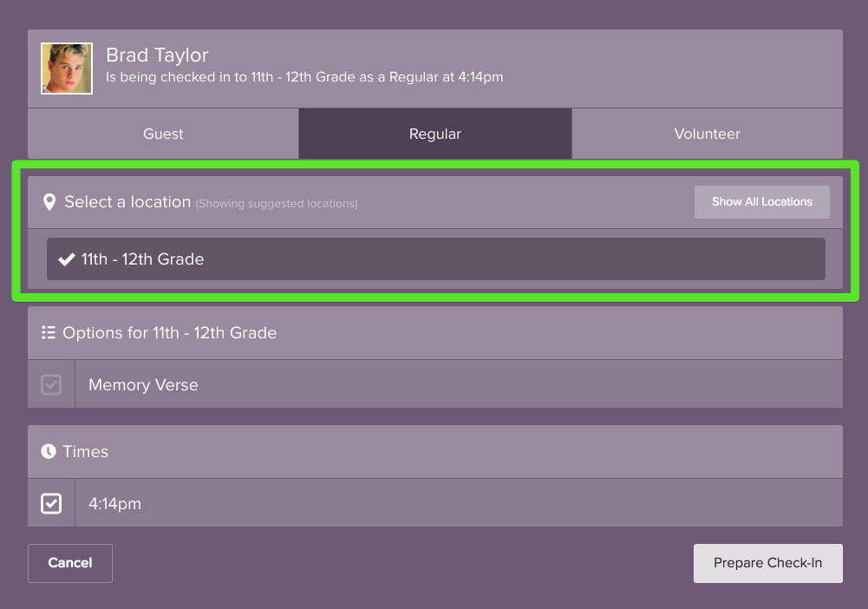Click the 4:14pm time label

[114, 504]
